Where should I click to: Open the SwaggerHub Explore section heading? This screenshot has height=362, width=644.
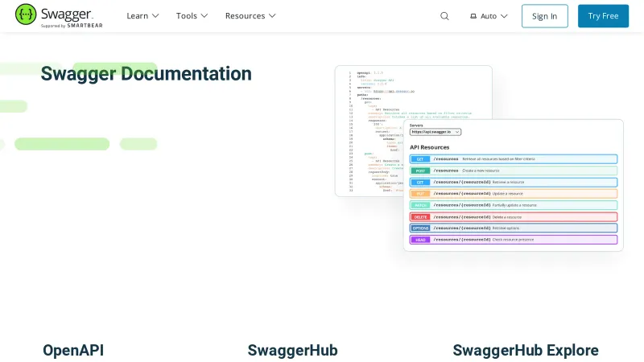point(525,351)
